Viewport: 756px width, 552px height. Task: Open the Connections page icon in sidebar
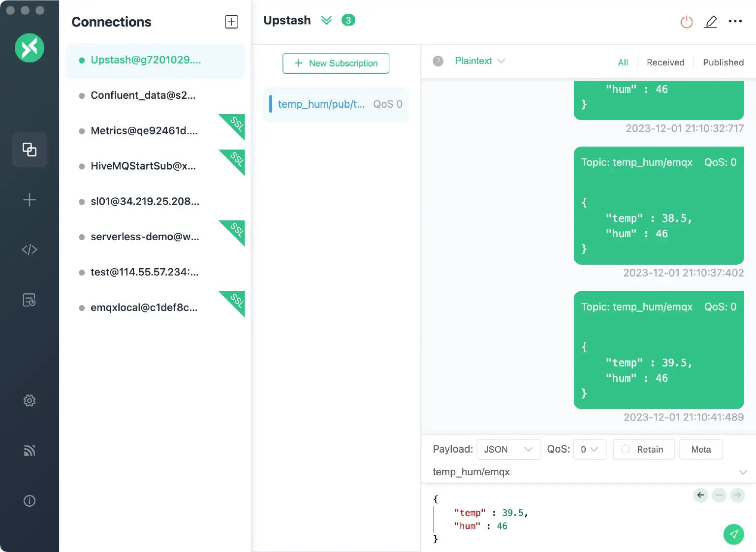pos(30,150)
